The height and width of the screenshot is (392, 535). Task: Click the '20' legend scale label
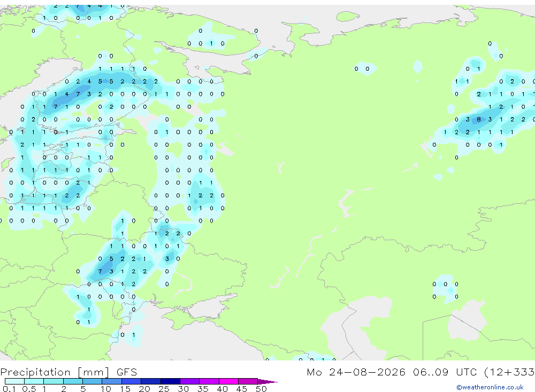(144, 389)
